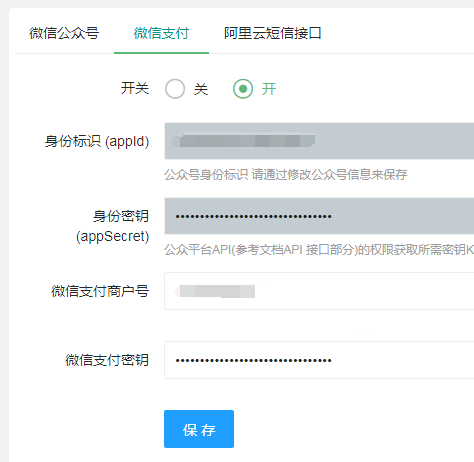Switch to the 微信公众号 tab
This screenshot has width=474, height=462.
pos(64,33)
